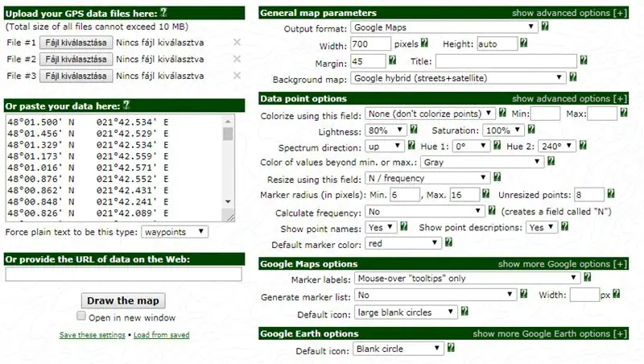
Task: Open Hue 2 dropdown
Action: pyautogui.click(x=556, y=147)
